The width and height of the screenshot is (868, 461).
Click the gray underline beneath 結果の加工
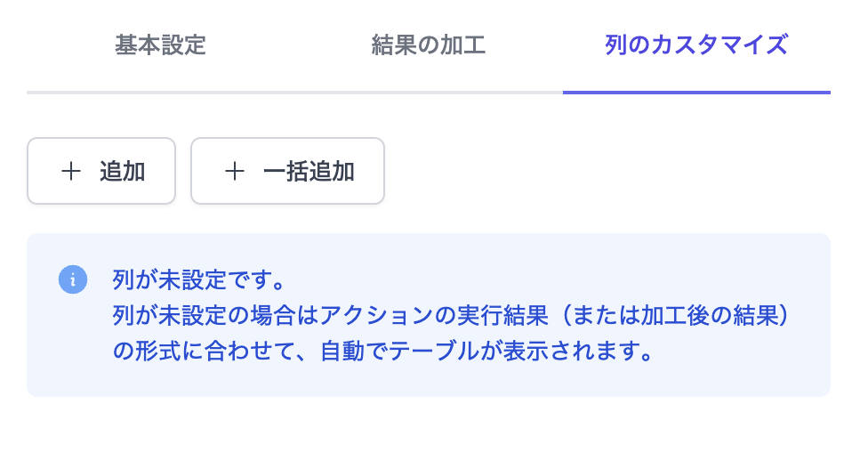point(428,92)
